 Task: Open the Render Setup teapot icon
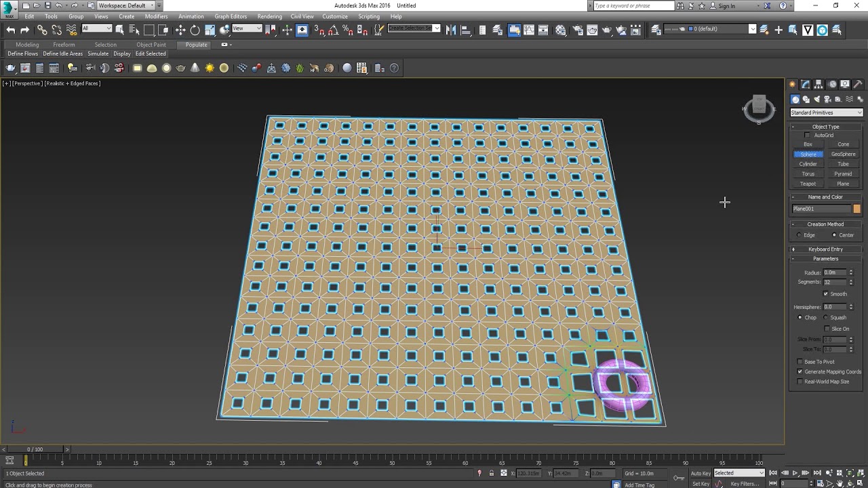click(577, 30)
